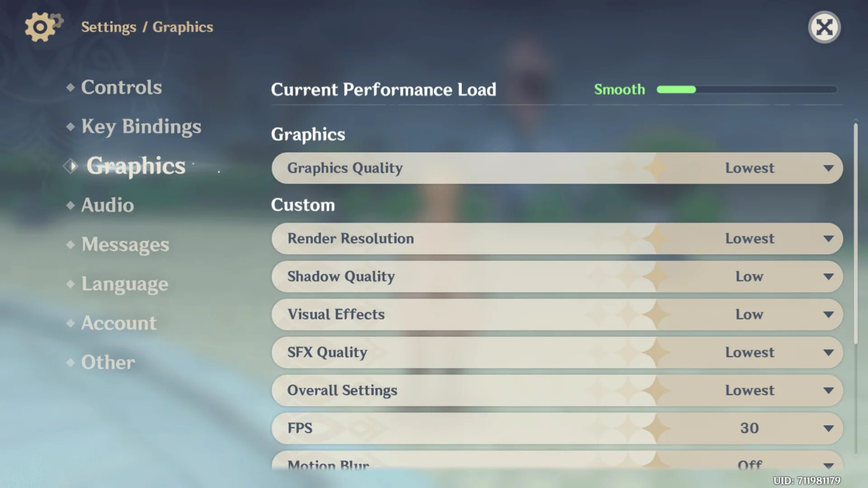Screen dimensions: 868x488
Task: Open Graphics settings section
Action: pos(135,165)
